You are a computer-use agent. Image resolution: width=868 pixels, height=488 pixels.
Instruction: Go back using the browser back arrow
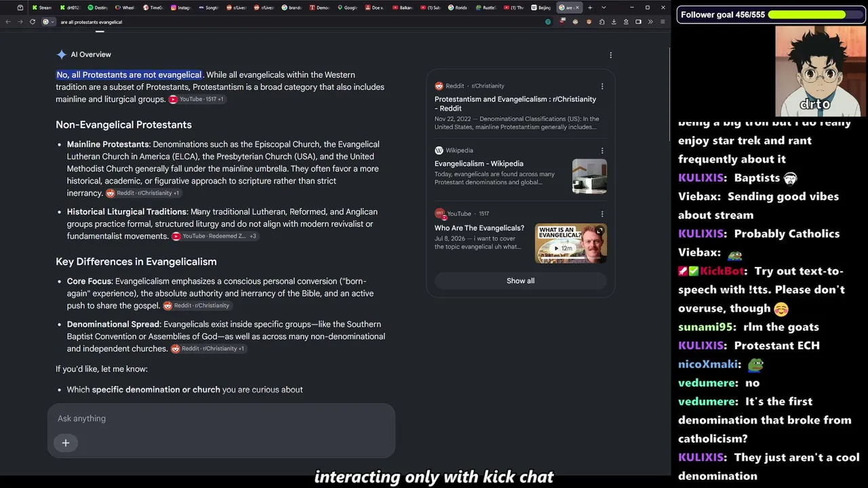pos(8,22)
